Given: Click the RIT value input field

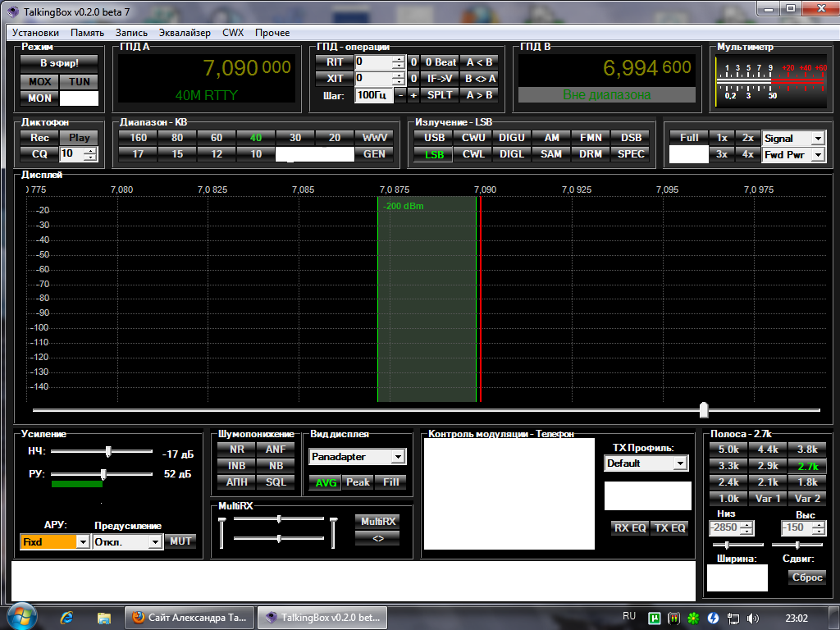Looking at the screenshot, I should [373, 62].
